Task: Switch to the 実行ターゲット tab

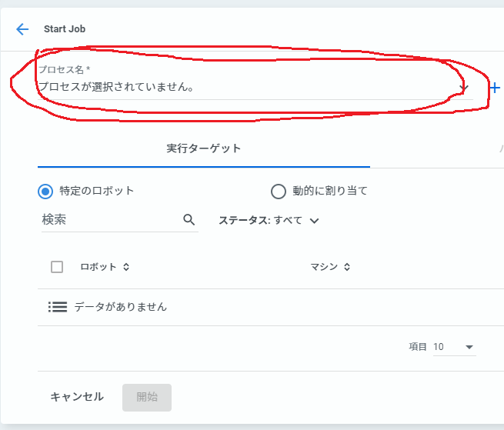Action: pyautogui.click(x=203, y=148)
